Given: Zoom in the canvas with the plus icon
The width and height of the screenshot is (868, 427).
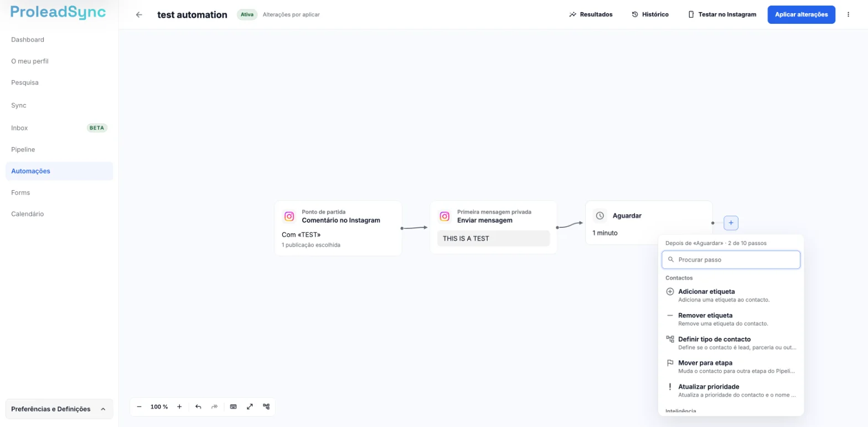Looking at the screenshot, I should 179,407.
